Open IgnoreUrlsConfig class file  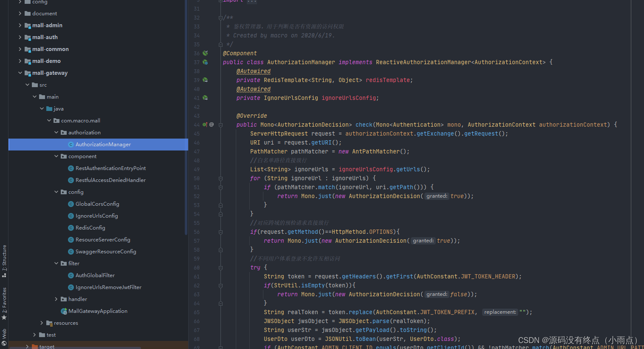tap(97, 216)
